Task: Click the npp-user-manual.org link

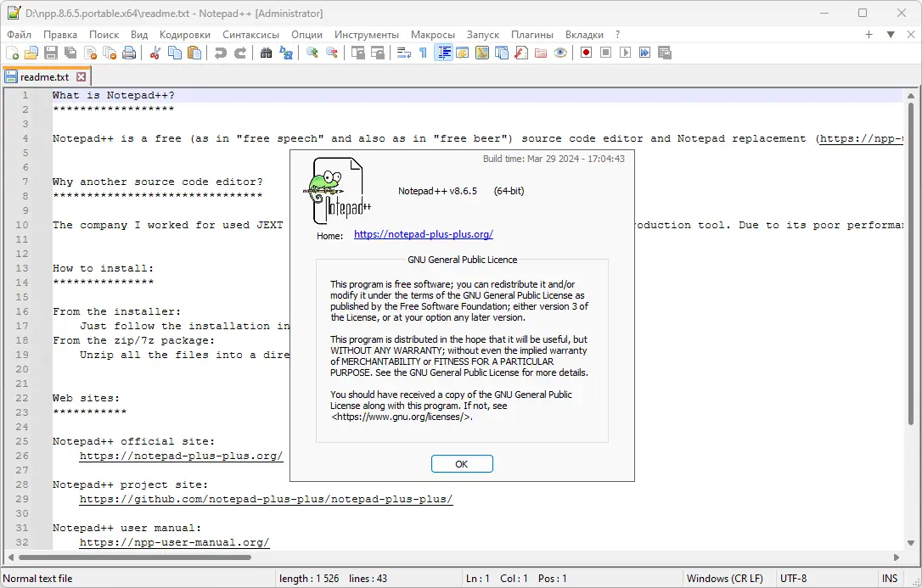Action: tap(175, 543)
